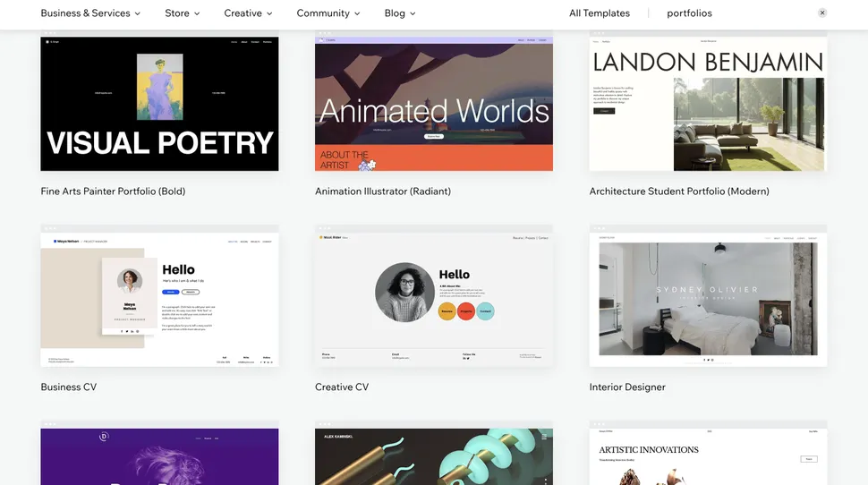
Task: Open the Store category dropdown
Action: pyautogui.click(x=182, y=13)
